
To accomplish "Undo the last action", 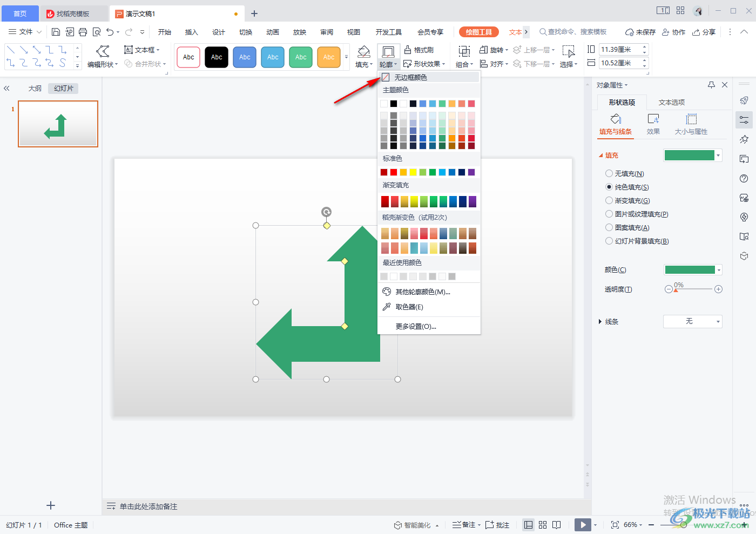I will 110,32.
